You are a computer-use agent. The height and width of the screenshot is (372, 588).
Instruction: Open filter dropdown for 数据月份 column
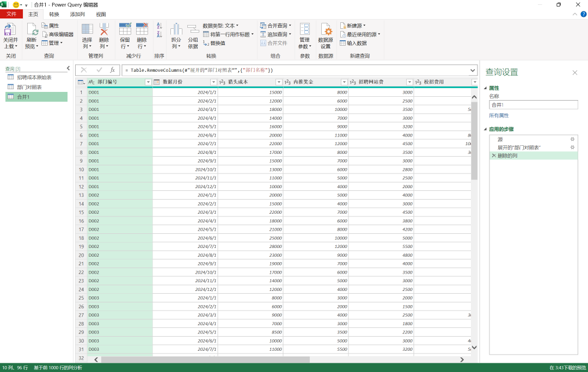[x=213, y=82]
